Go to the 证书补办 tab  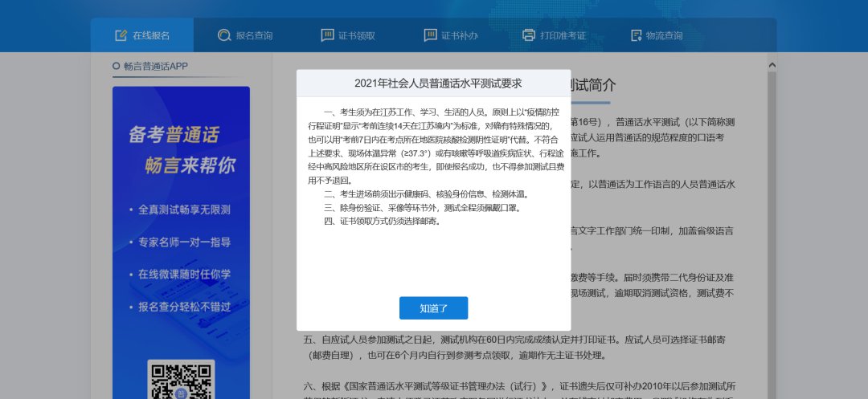[x=460, y=35]
